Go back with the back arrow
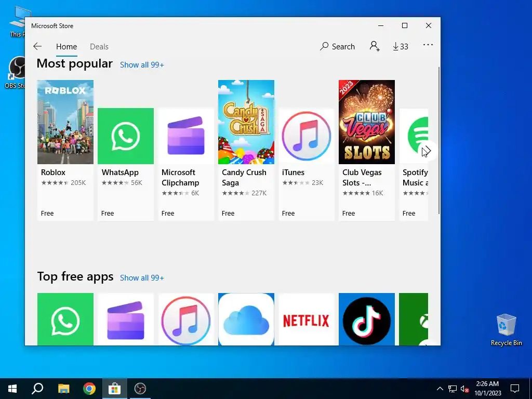 pos(37,46)
